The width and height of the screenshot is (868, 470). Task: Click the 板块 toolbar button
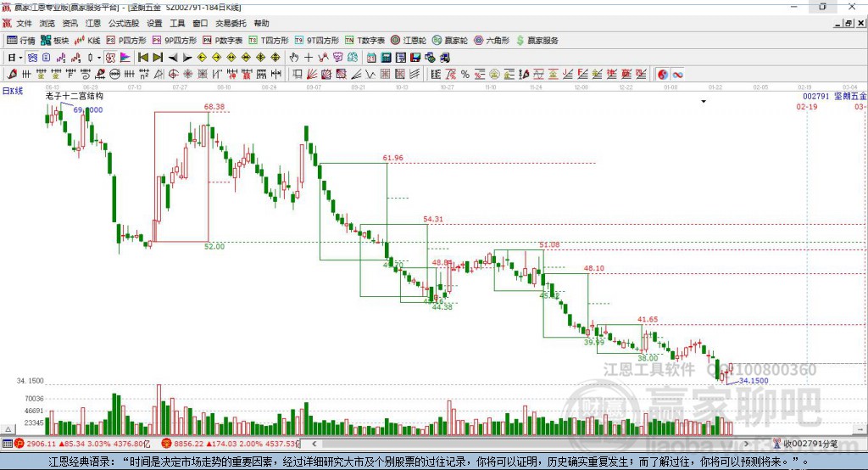[54, 41]
